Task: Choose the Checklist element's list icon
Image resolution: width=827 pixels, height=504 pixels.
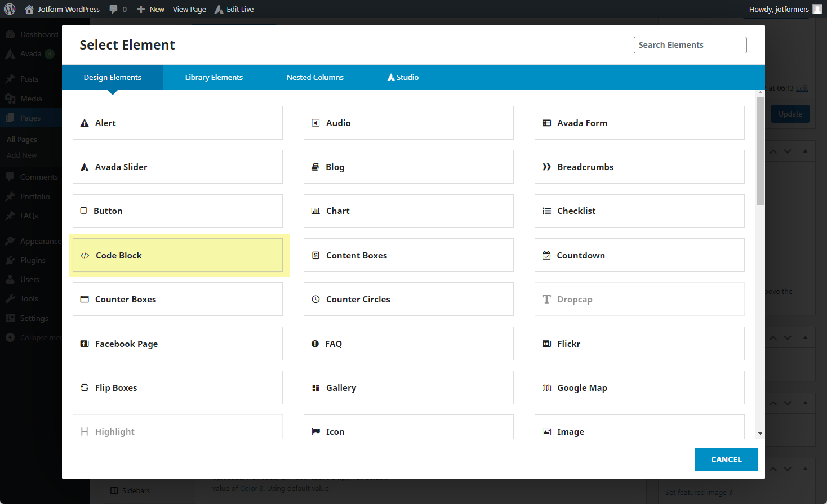Action: (546, 211)
